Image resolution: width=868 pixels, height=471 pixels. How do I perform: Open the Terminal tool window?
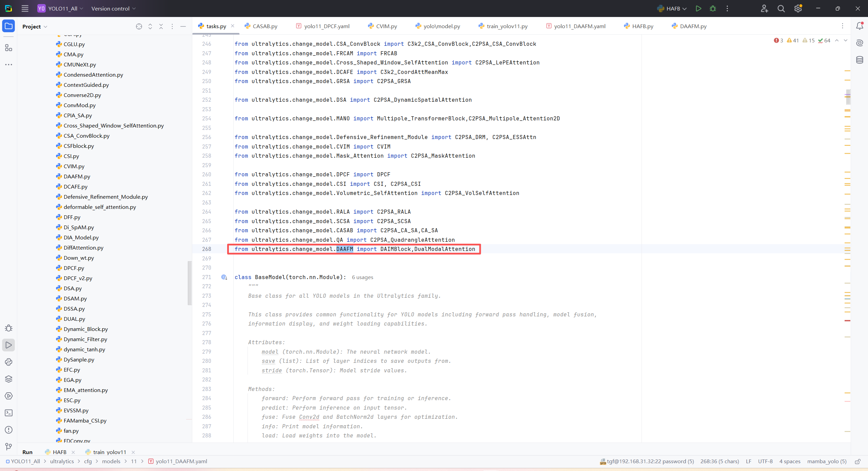click(8, 413)
